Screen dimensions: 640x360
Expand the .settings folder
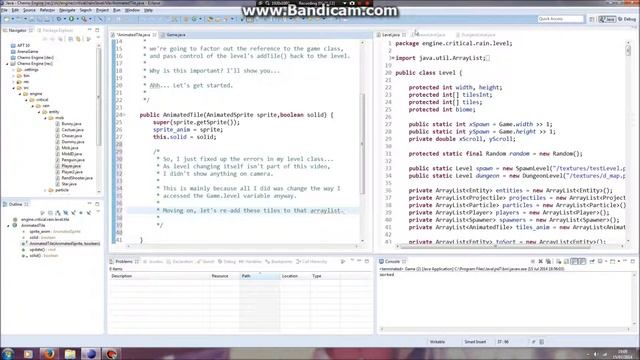click(x=13, y=70)
